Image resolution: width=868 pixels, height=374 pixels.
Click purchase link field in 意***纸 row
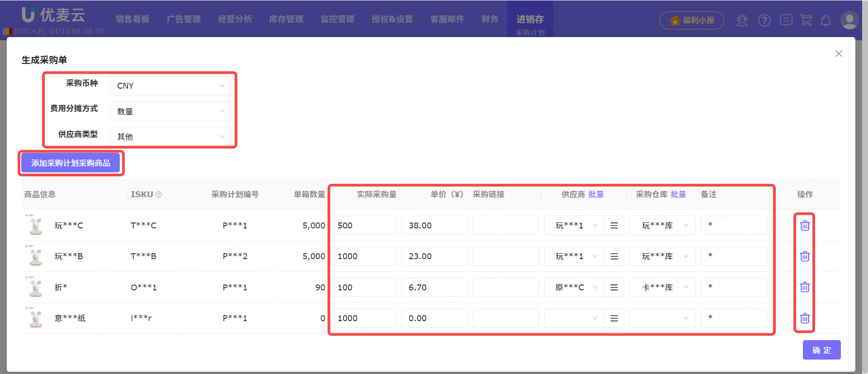coord(506,318)
